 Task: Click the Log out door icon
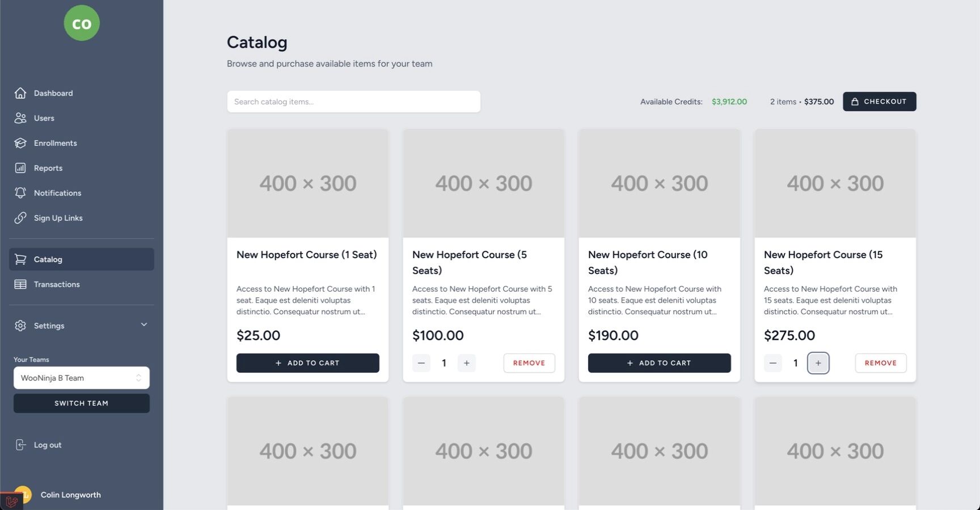20,445
